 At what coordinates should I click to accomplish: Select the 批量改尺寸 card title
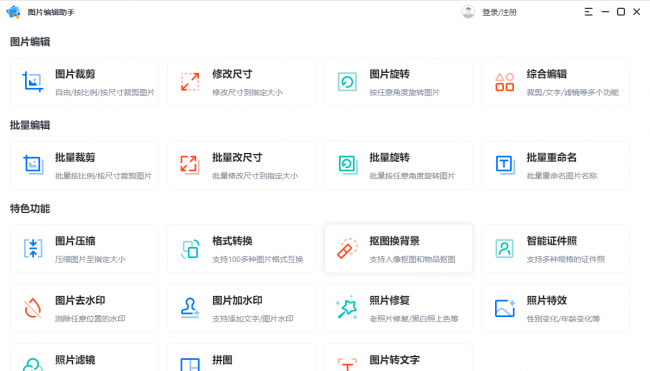[237, 158]
